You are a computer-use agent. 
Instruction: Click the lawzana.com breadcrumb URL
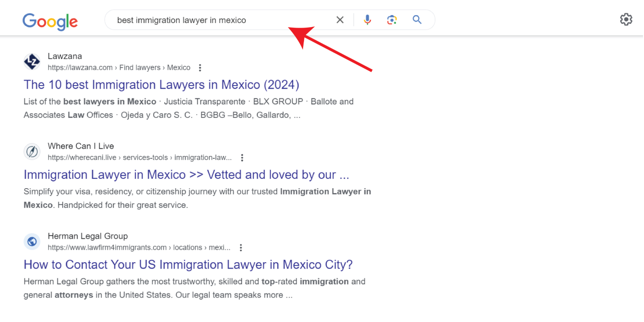[119, 68]
